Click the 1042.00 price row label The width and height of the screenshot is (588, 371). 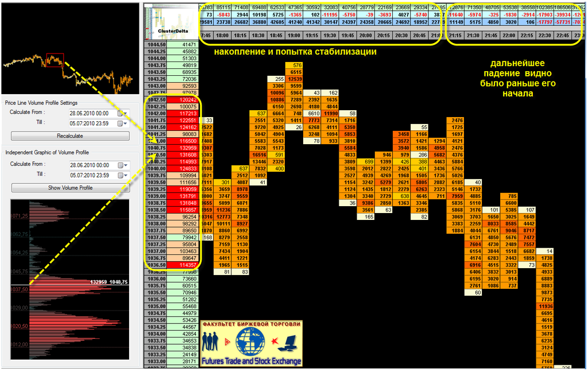coord(156,114)
